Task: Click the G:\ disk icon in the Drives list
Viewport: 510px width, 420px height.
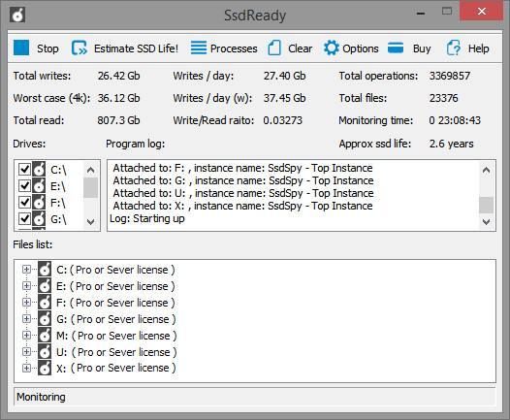Action: tap(39, 219)
